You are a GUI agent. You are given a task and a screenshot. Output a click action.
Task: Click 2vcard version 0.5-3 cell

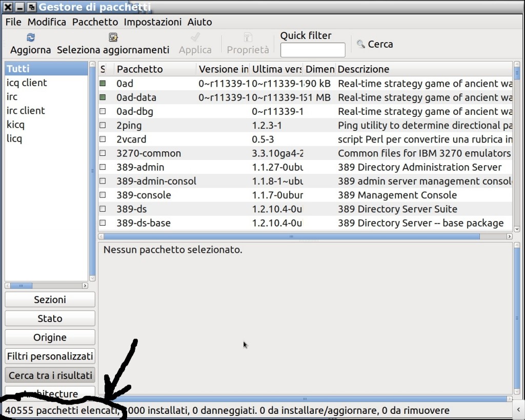pos(263,139)
